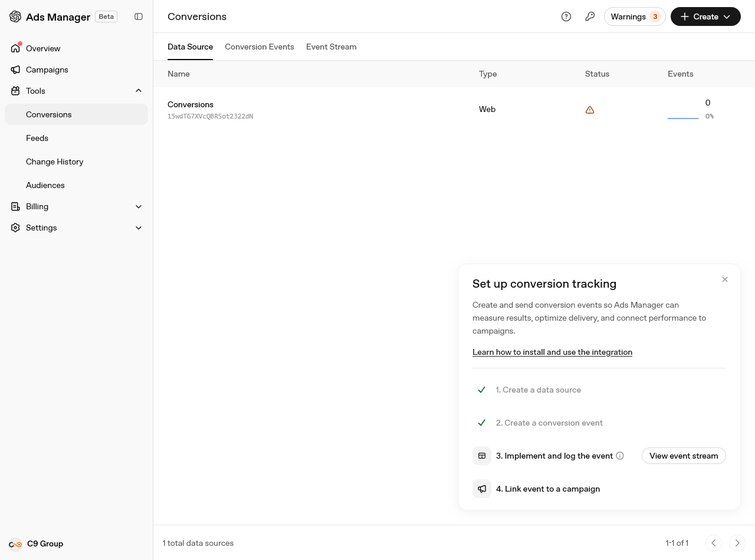755x560 pixels.
Task: Click data source ID 15wdTG7XVcQBRSot2322dN
Action: [x=210, y=116]
